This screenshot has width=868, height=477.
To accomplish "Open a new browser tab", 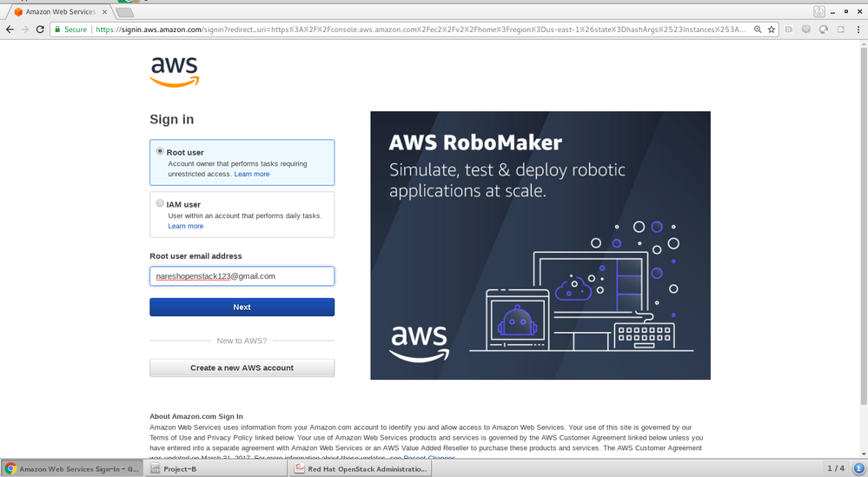I will coord(125,12).
